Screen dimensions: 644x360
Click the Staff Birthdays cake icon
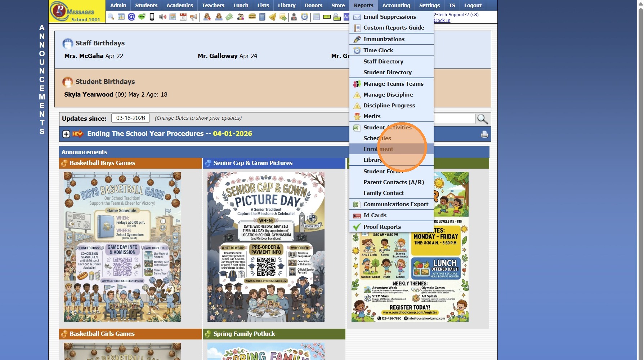click(x=68, y=44)
